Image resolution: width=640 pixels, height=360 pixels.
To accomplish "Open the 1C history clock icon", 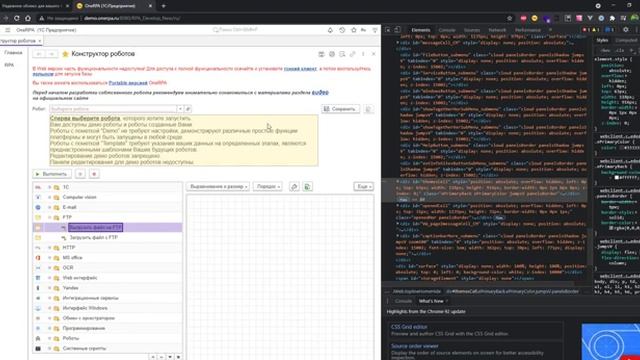I will click(x=342, y=30).
